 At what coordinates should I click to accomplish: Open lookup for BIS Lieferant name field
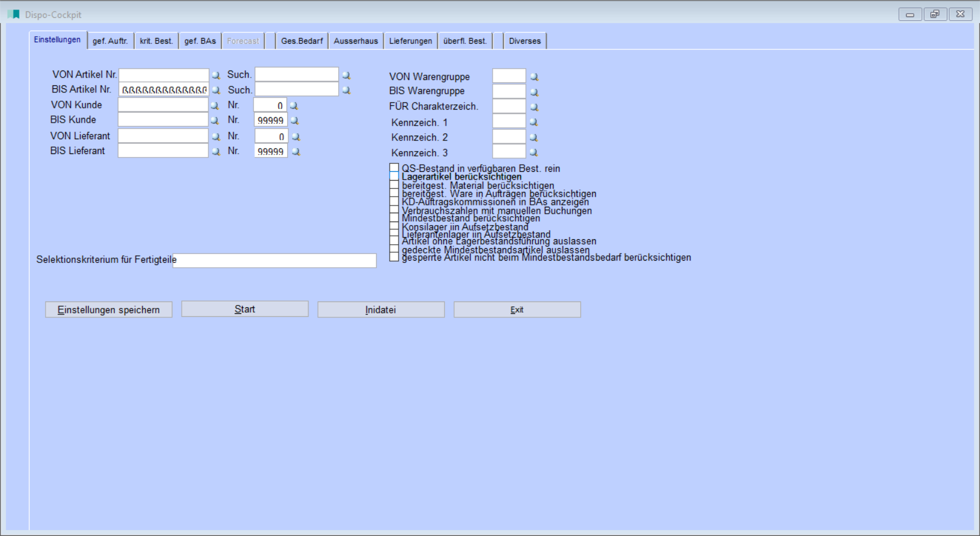tap(216, 152)
